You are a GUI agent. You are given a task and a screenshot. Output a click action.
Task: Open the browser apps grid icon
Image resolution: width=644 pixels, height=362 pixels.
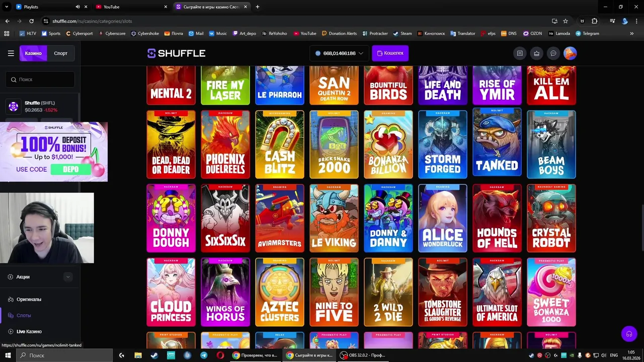(x=7, y=34)
